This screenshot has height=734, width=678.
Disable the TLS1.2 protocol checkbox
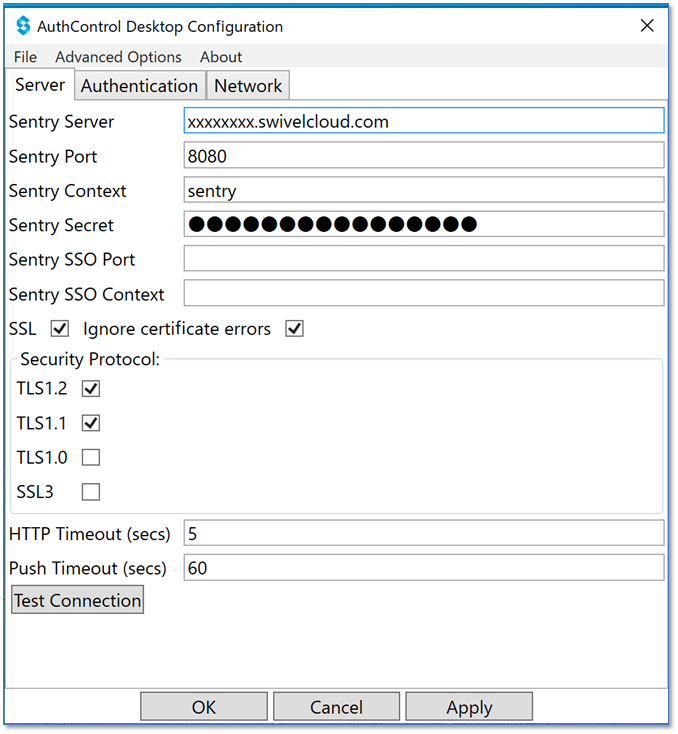point(91,389)
